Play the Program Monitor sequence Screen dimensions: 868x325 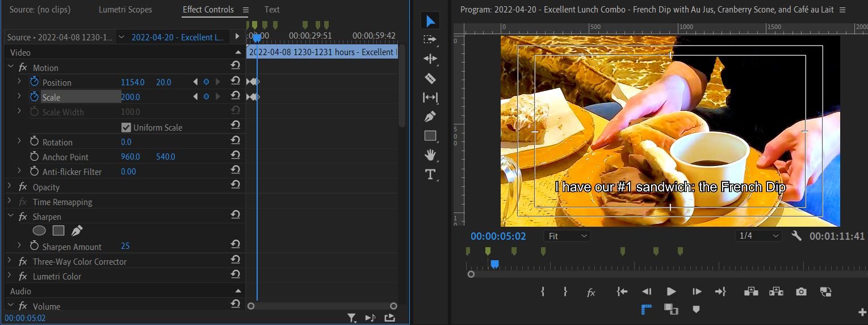(671, 291)
